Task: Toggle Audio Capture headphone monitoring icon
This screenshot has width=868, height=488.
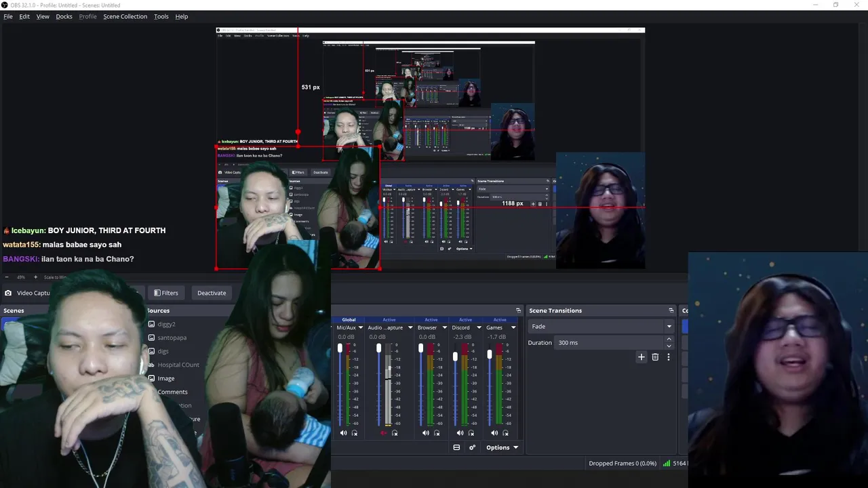Action: tap(395, 433)
